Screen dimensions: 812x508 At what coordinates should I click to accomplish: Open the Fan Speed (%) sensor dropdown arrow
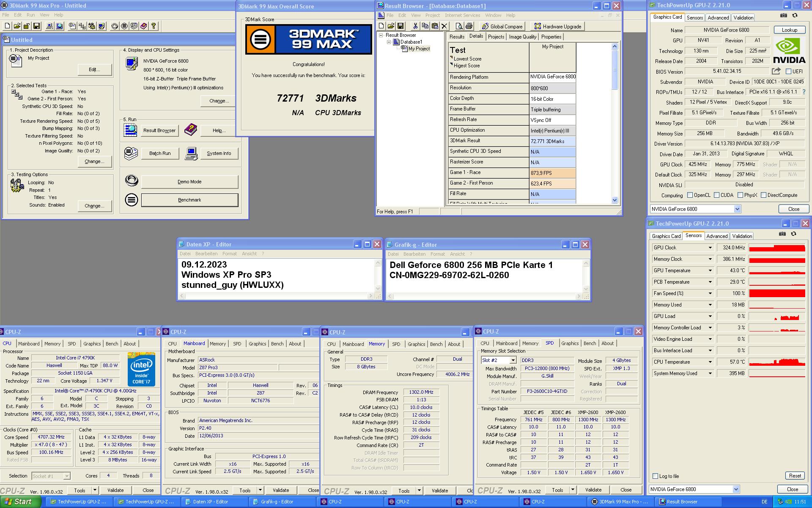(x=710, y=293)
